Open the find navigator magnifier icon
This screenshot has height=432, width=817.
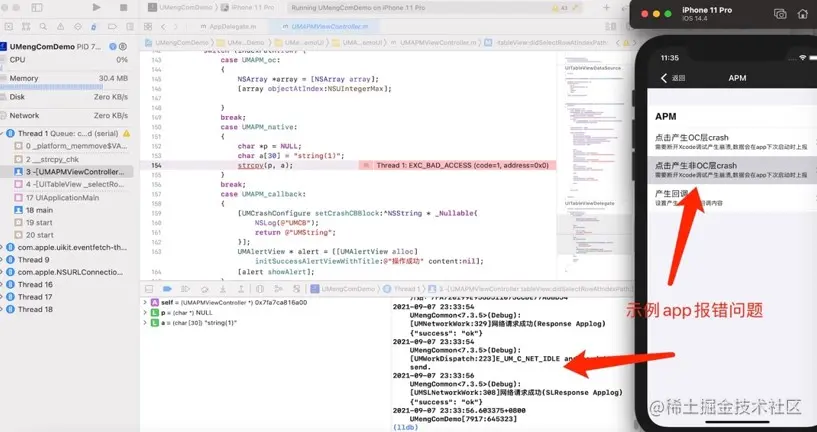pos(43,27)
